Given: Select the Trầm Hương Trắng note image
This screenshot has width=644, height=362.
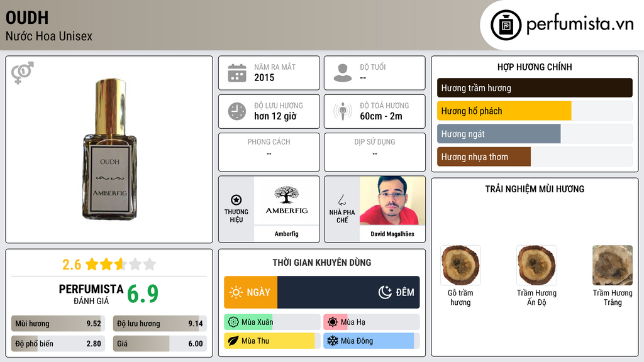Looking at the screenshot, I should point(613,265).
